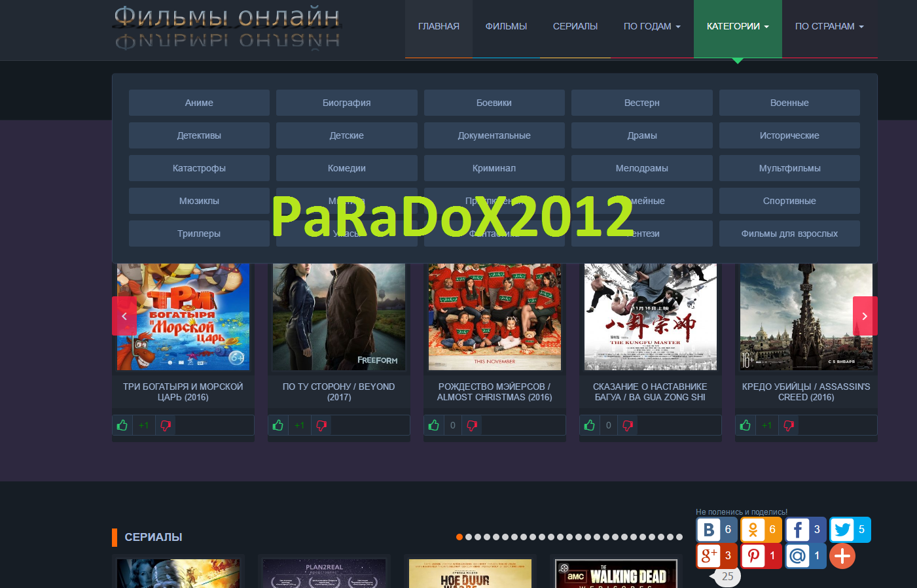Open Катастрофы category
Image resolution: width=917 pixels, height=588 pixels.
[199, 168]
